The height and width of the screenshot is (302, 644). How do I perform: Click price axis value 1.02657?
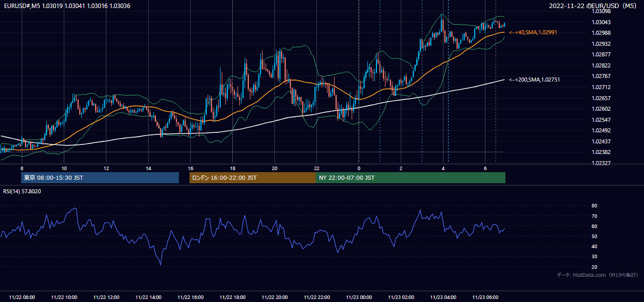pyautogui.click(x=602, y=98)
